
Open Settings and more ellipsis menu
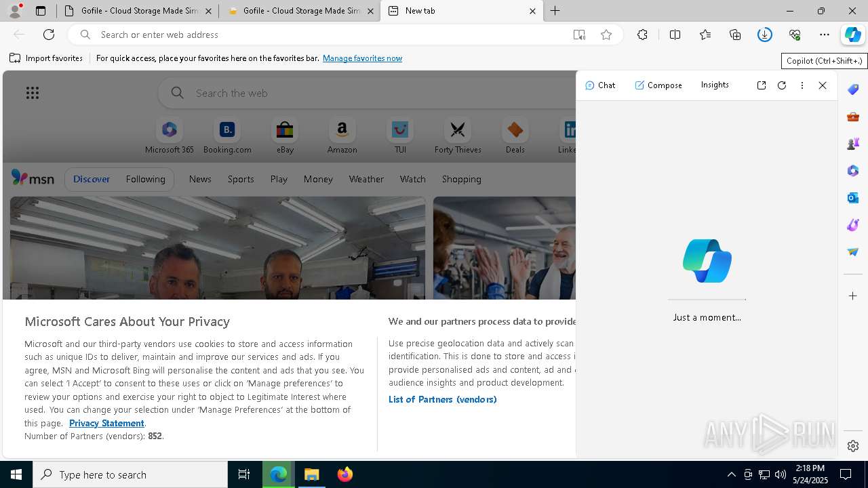click(825, 35)
